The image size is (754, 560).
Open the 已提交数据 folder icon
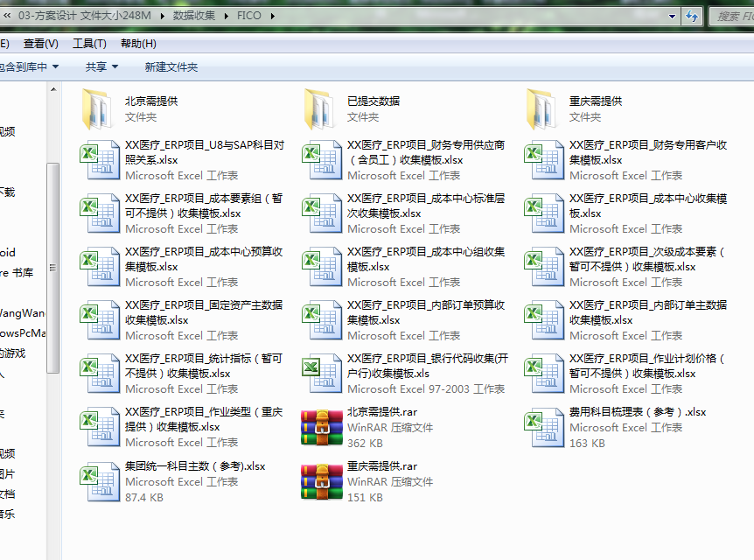tap(322, 108)
